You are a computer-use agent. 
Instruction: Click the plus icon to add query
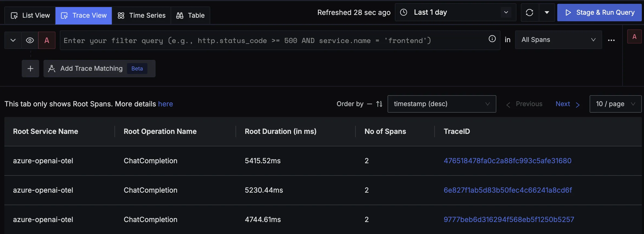[x=30, y=69]
